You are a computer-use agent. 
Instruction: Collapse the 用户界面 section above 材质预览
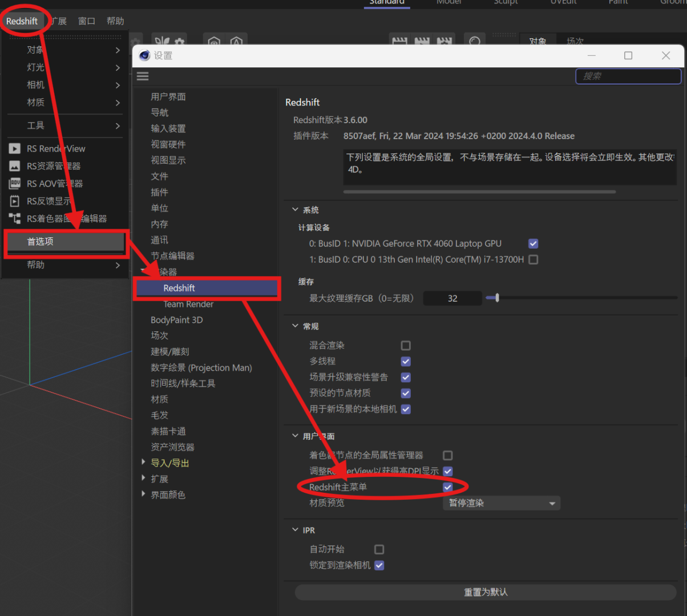click(x=295, y=436)
